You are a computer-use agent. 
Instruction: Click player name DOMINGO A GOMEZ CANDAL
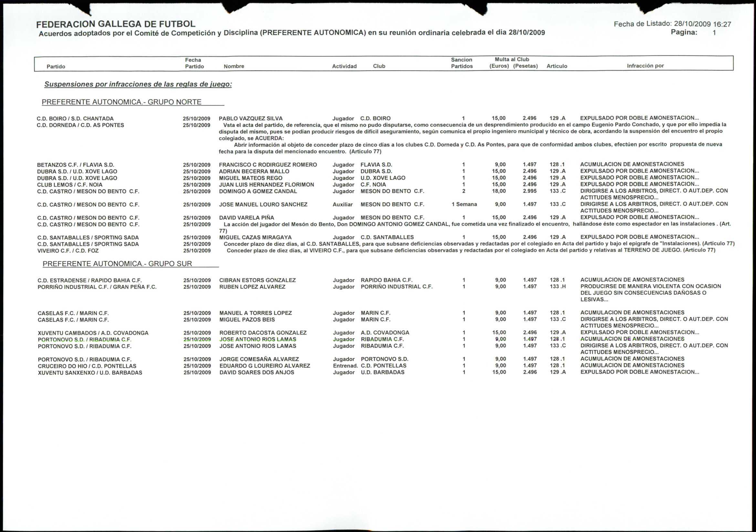pyautogui.click(x=258, y=191)
